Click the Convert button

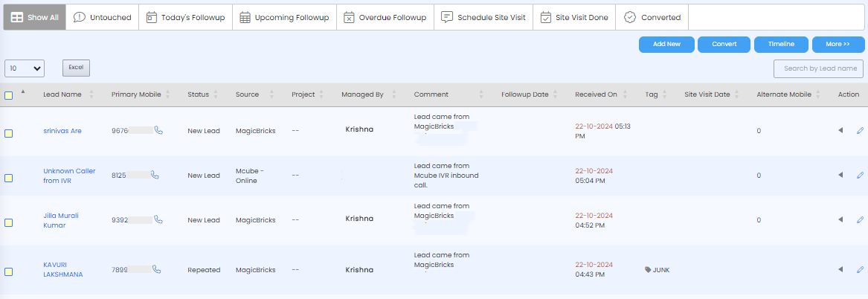pyautogui.click(x=724, y=45)
